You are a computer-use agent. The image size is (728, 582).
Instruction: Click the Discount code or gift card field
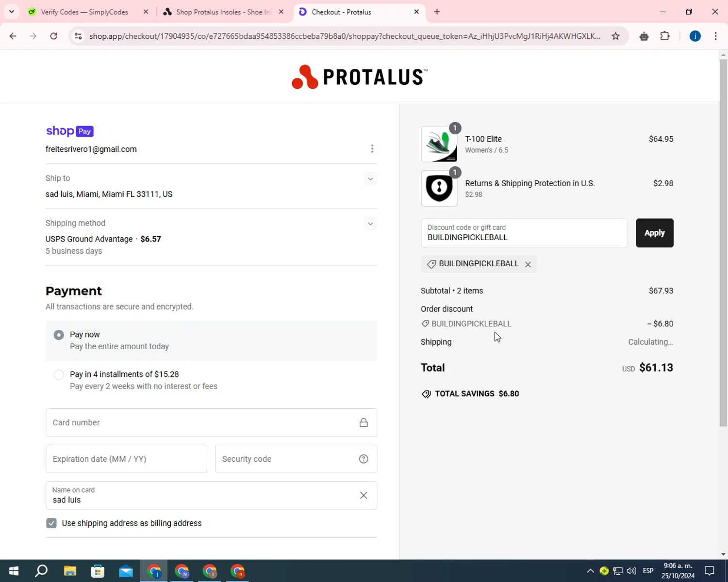tap(524, 233)
